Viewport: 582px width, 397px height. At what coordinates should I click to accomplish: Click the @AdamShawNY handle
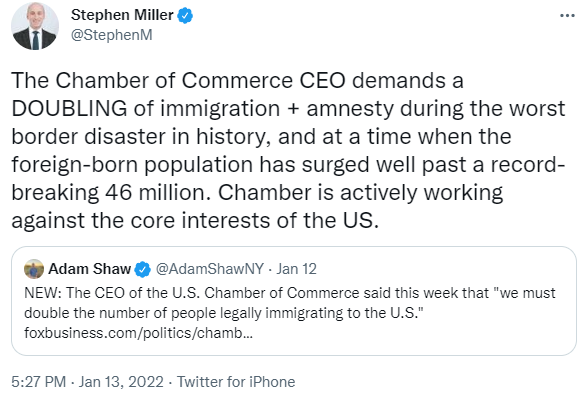click(210, 269)
